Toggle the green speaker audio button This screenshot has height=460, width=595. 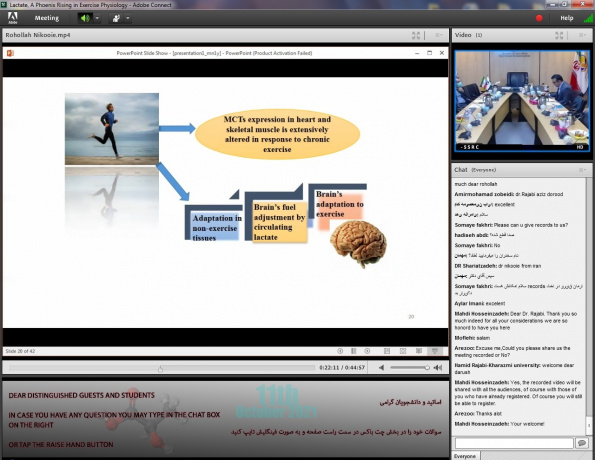pos(85,18)
